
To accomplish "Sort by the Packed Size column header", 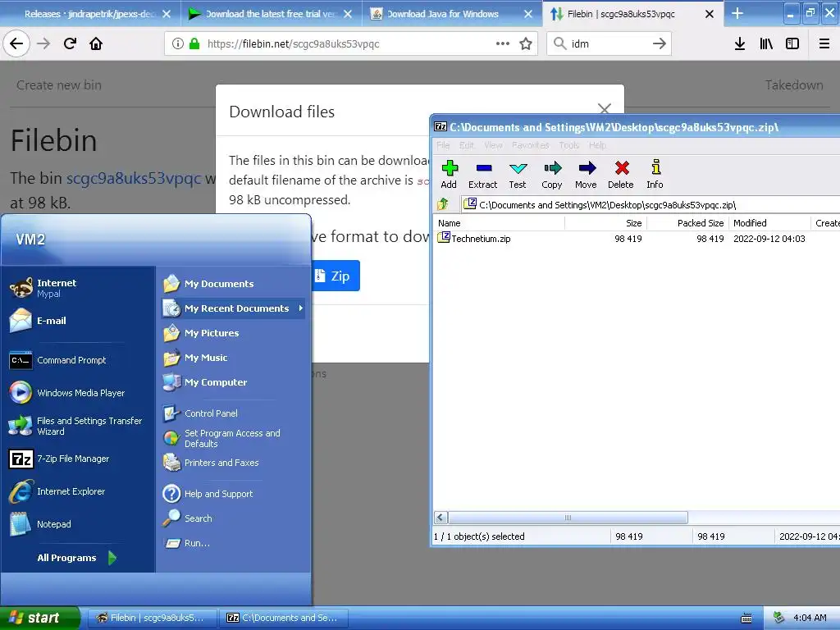I will click(688, 223).
